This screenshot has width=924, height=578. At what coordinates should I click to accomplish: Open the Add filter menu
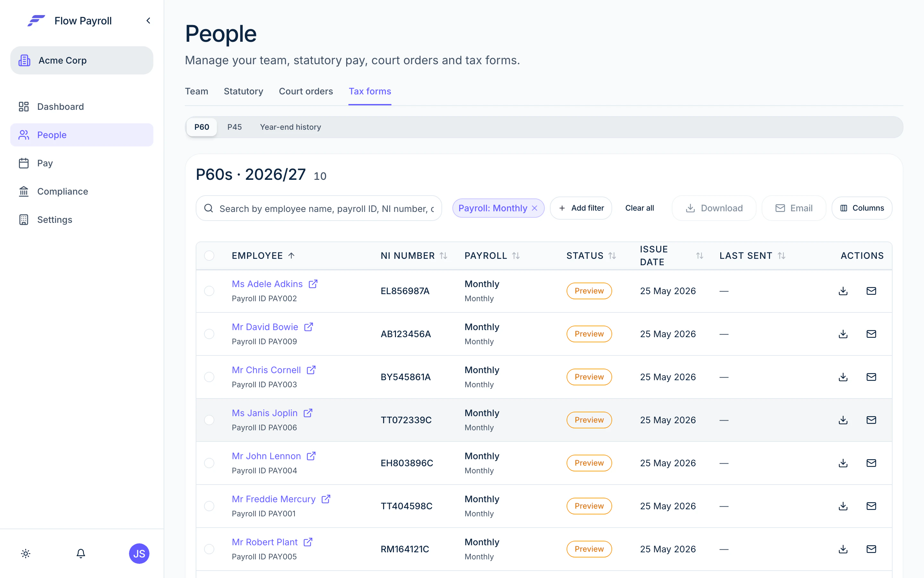pos(581,208)
